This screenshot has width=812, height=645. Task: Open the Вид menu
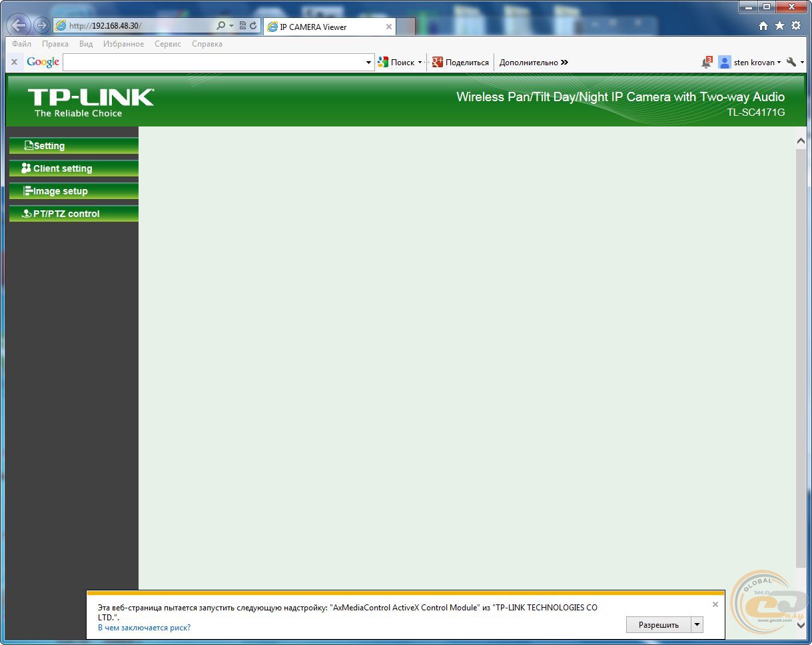tap(86, 44)
